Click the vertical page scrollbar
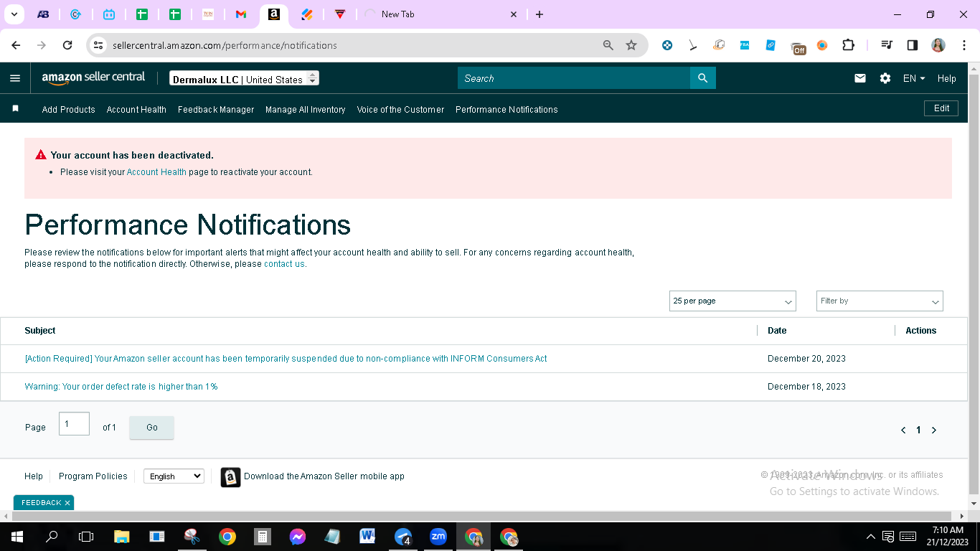The height and width of the screenshot is (551, 980). [974, 285]
